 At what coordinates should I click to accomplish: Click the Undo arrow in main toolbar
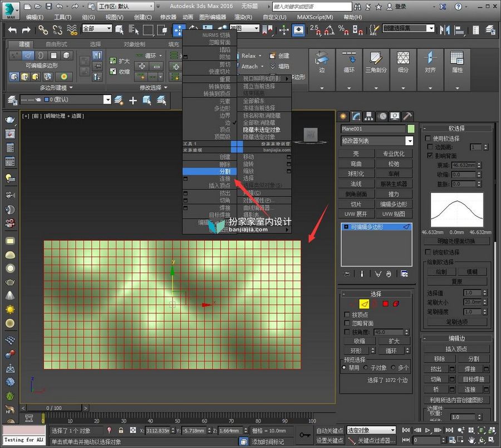[x=12, y=30]
